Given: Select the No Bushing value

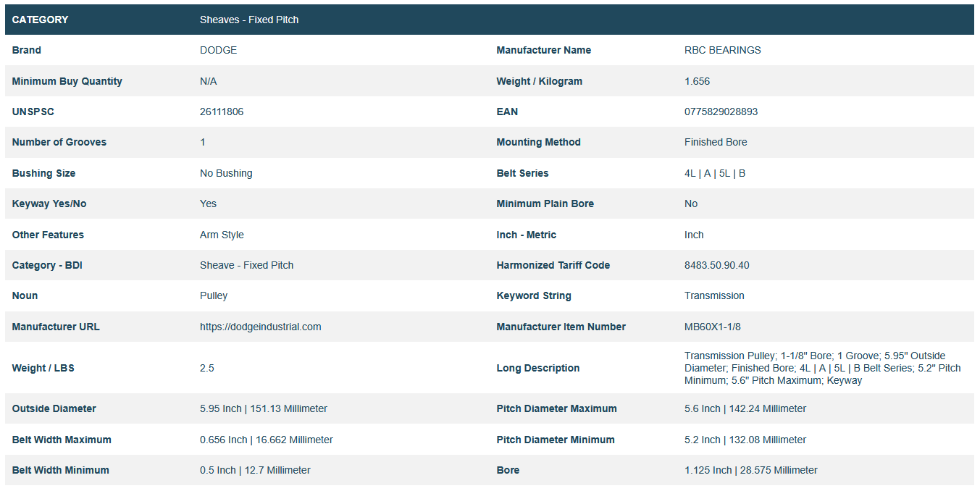Looking at the screenshot, I should point(226,173).
